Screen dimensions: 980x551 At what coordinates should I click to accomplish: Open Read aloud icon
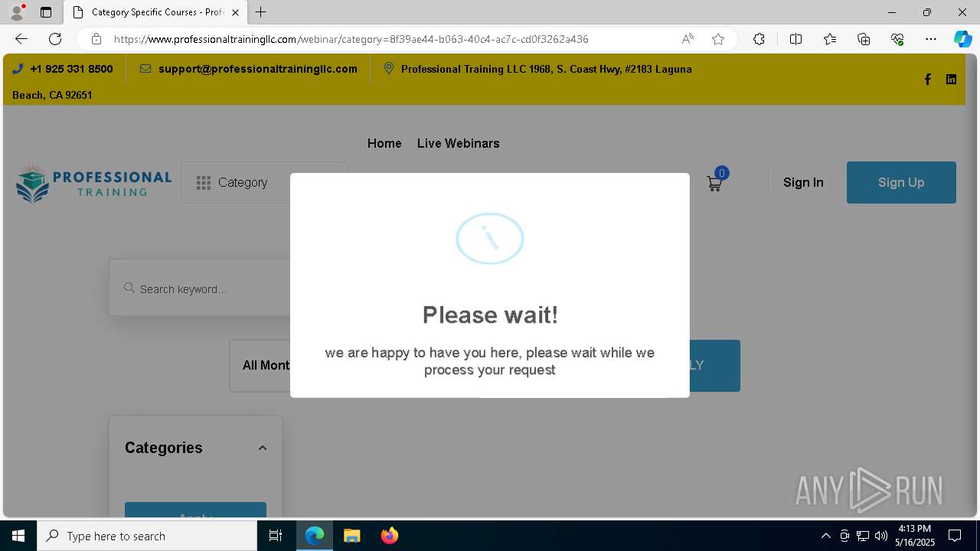tap(688, 39)
